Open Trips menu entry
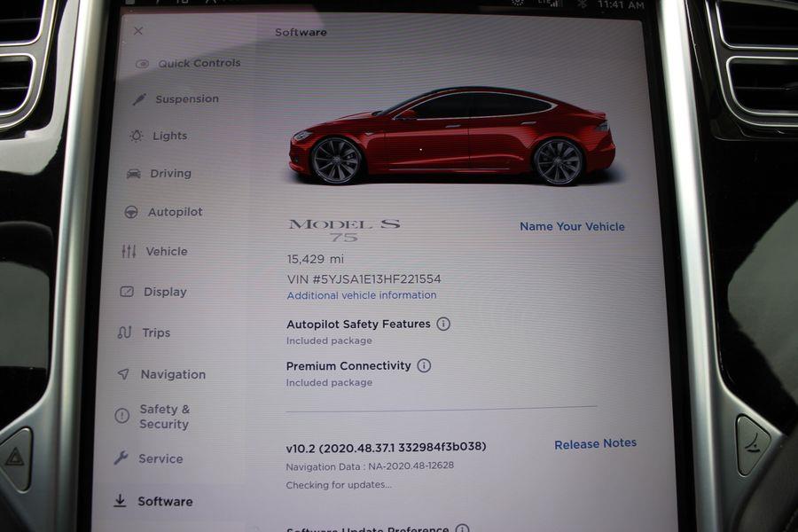 (144, 333)
